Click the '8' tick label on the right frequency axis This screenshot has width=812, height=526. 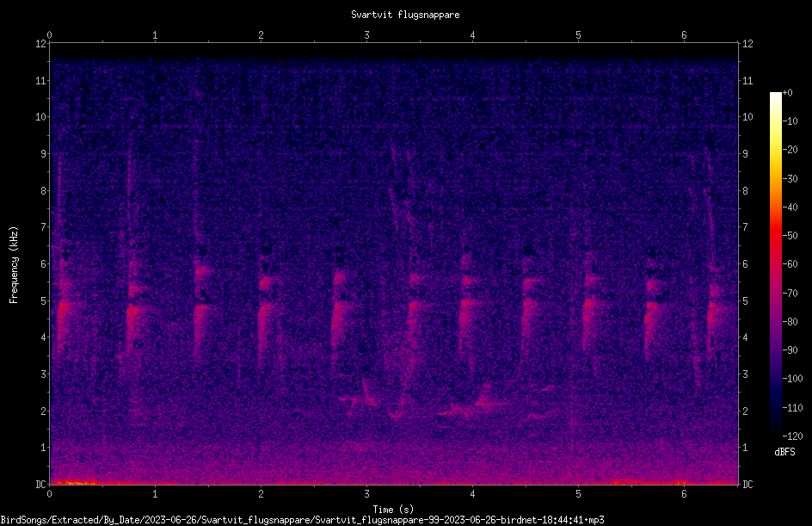pos(745,191)
